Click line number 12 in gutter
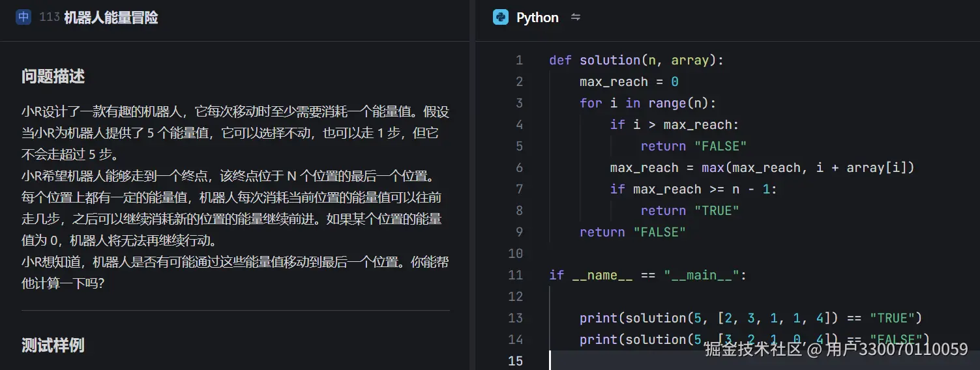This screenshot has height=370, width=980. point(516,296)
